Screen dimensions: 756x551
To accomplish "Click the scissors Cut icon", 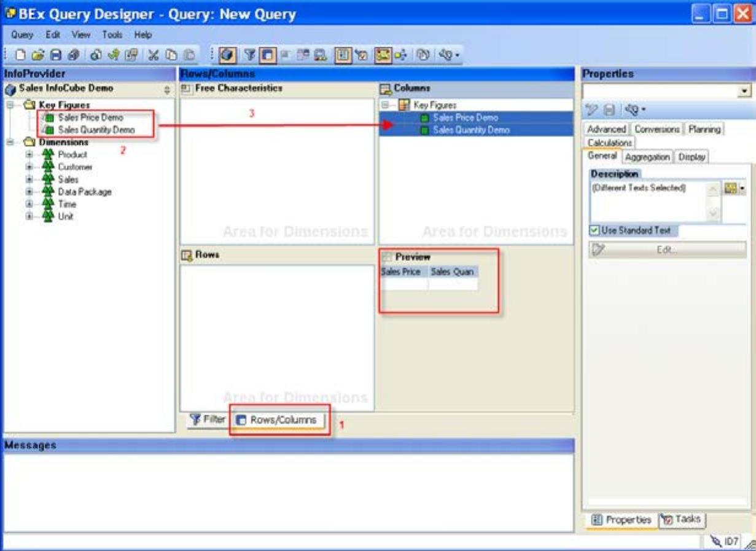I will tap(153, 55).
